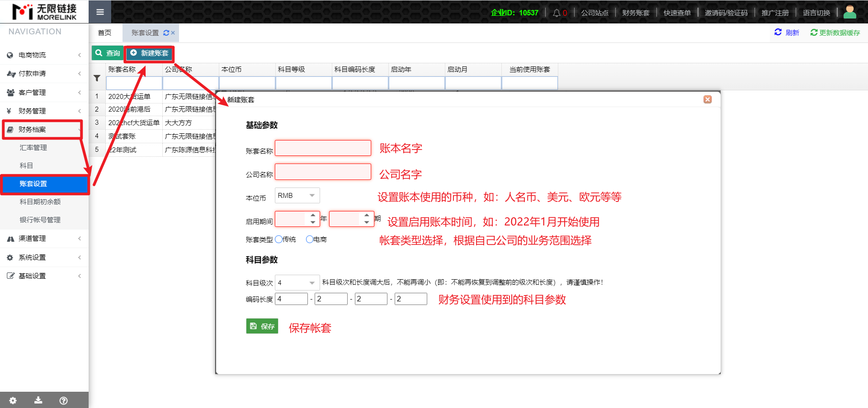Click the download icon at sidebar bottom

pos(38,400)
